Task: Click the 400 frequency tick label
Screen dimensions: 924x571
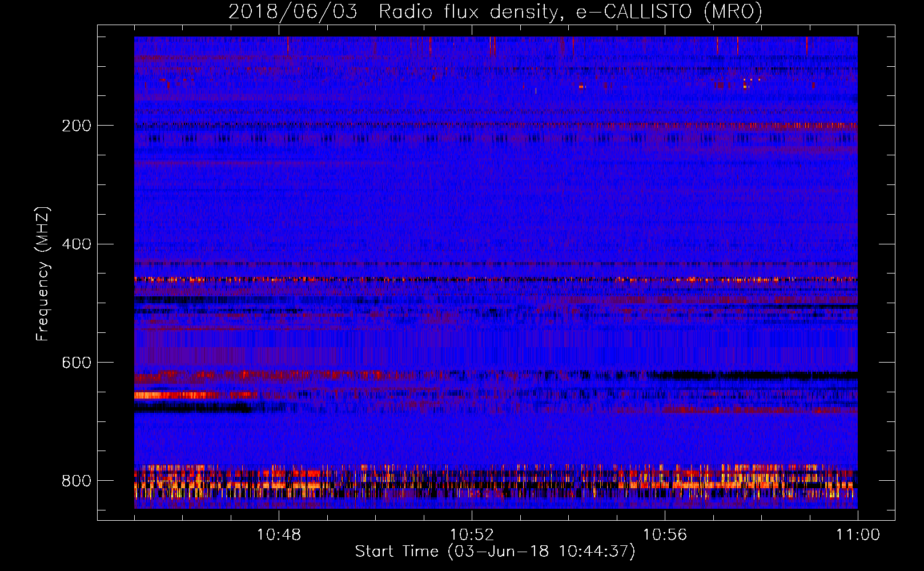Action: 77,244
